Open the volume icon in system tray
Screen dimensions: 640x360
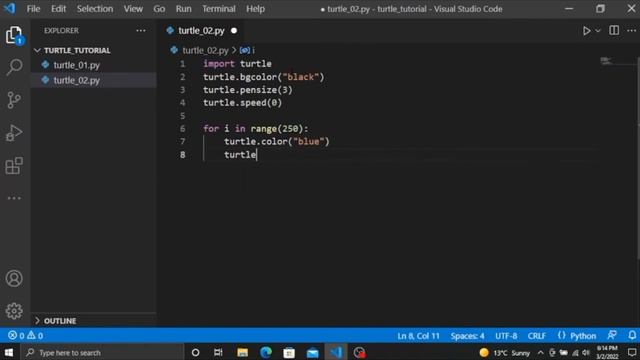pos(586,353)
